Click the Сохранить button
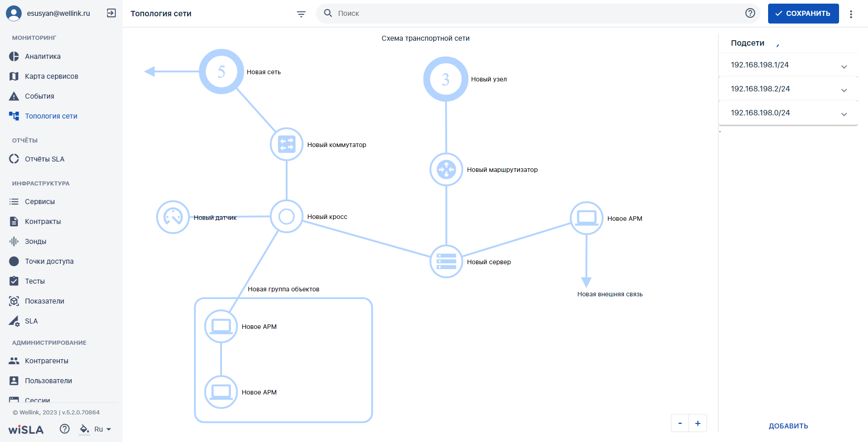Viewport: 868px width, 442px height. click(803, 14)
